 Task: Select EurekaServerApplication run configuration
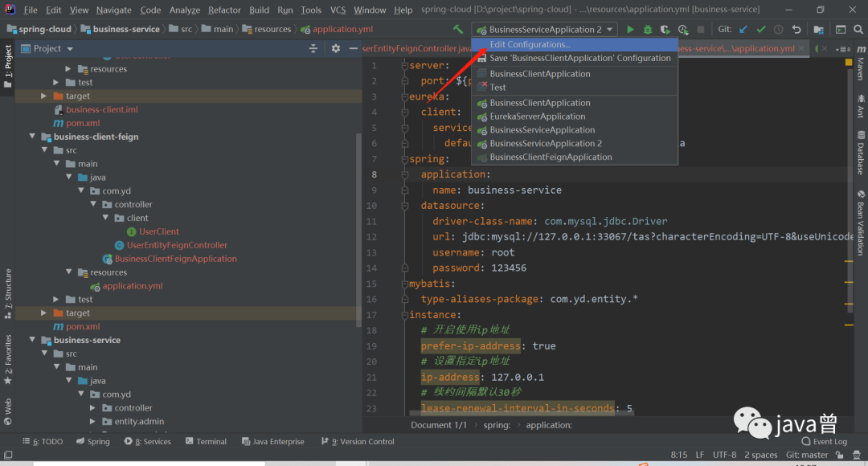coord(575,117)
